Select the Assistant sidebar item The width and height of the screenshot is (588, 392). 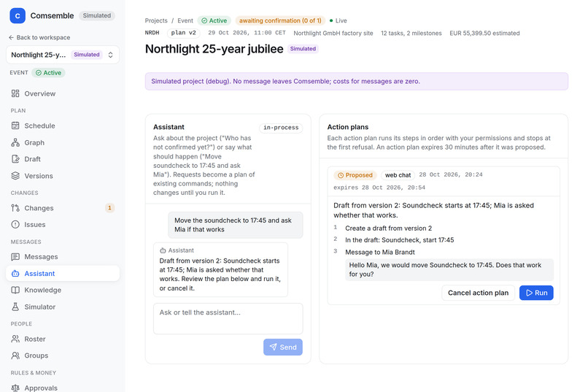click(63, 274)
